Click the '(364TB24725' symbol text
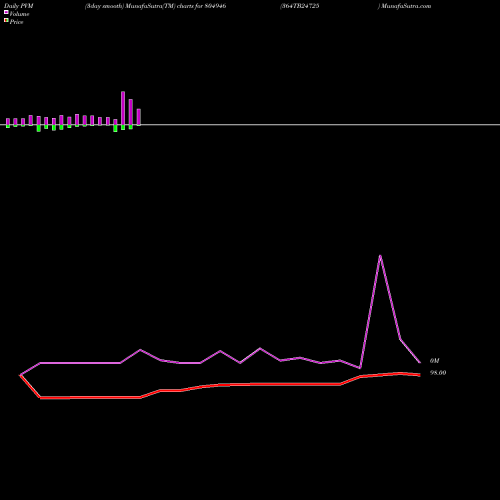Screen dimensions: 500x500 coord(300,6)
